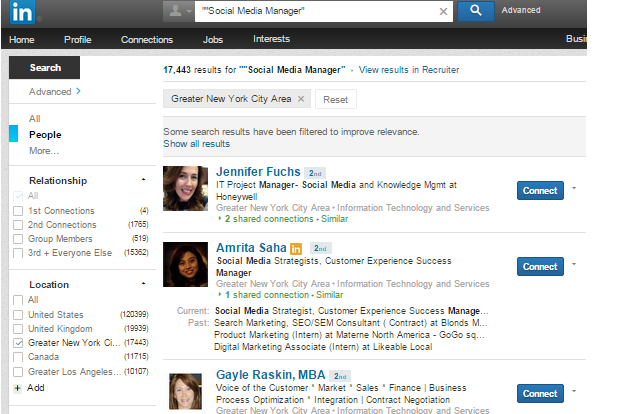
Task: Click Jennifer Fuchs profile photo
Action: click(x=185, y=188)
